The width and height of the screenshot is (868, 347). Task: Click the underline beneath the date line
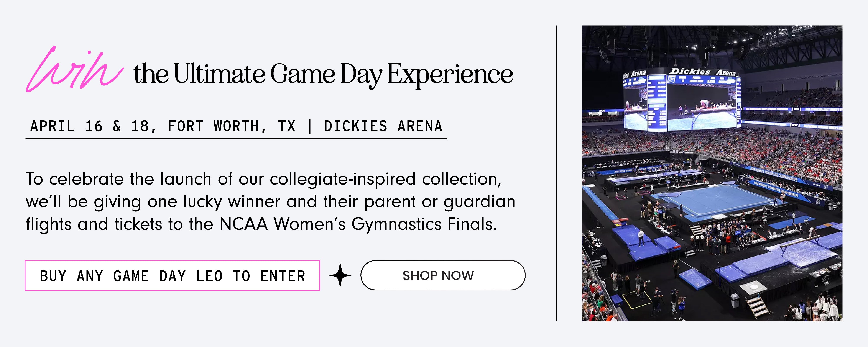click(236, 138)
